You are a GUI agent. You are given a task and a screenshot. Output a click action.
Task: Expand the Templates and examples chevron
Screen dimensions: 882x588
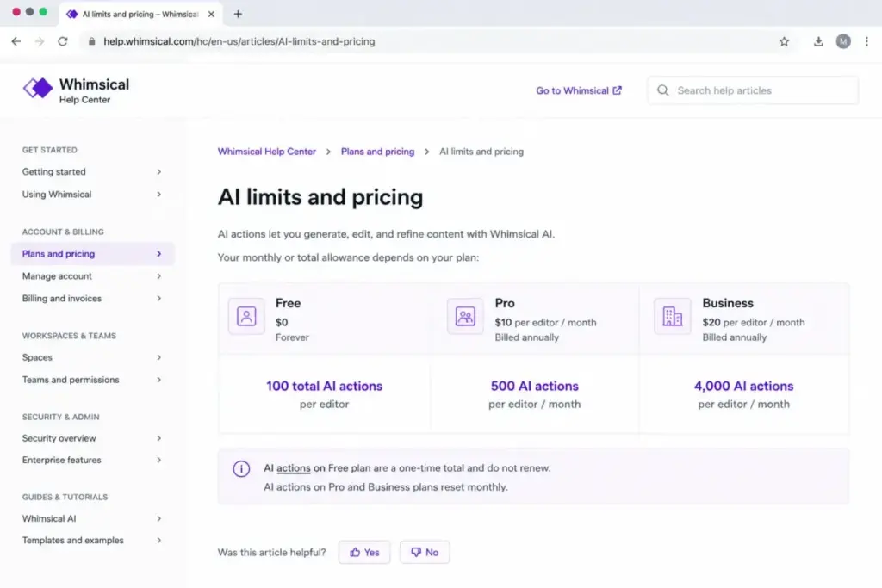[159, 540]
